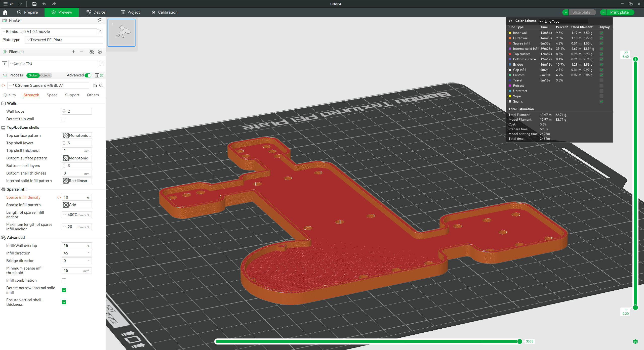This screenshot has width=644, height=350.
Task: Enable Detect thin wall checkbox
Action: 64,119
